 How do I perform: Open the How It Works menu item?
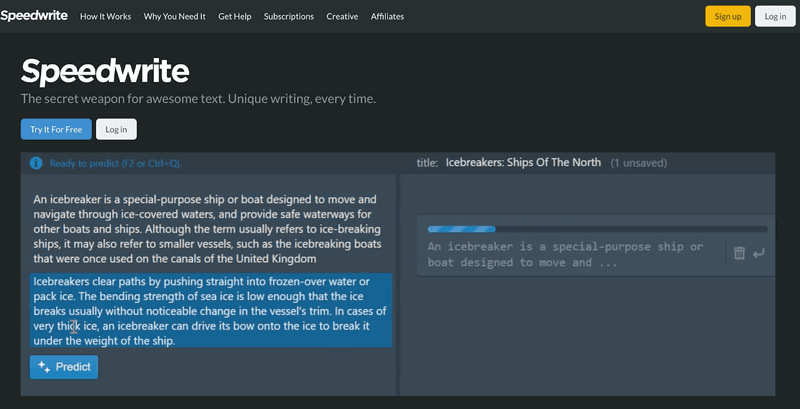pos(105,17)
